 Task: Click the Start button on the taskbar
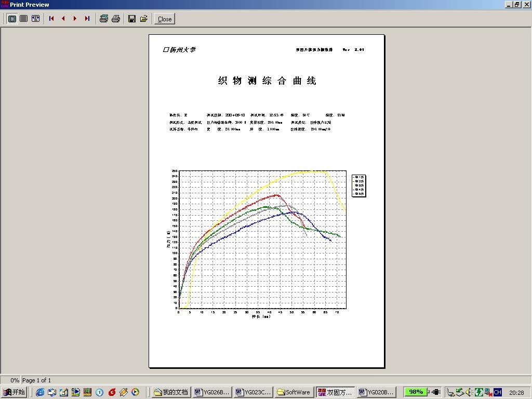coord(14,392)
